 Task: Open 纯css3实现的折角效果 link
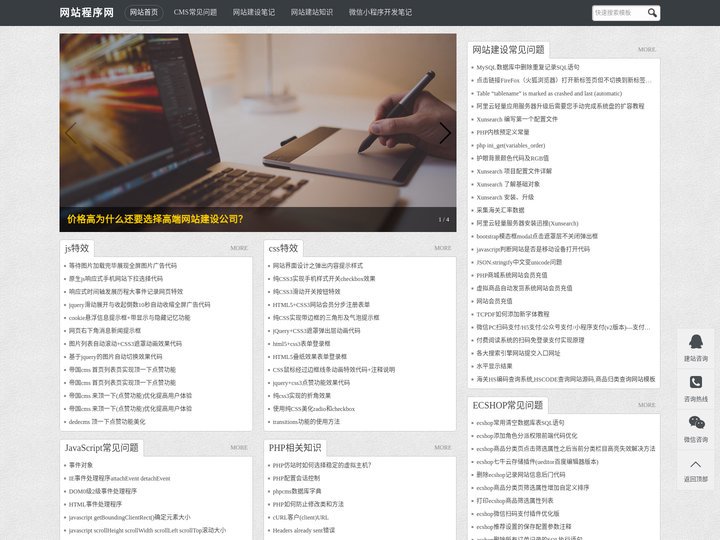[x=302, y=395]
